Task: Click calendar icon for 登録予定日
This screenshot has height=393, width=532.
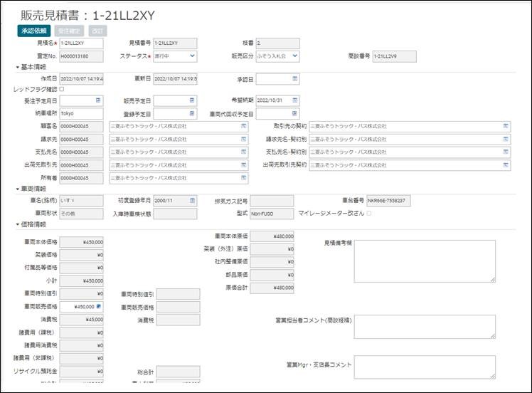Action: (x=192, y=113)
